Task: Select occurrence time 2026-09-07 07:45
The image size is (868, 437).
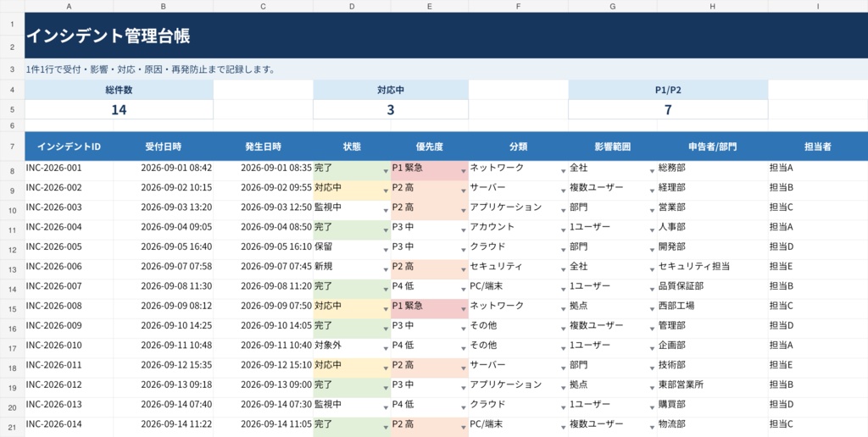Action: point(263,269)
